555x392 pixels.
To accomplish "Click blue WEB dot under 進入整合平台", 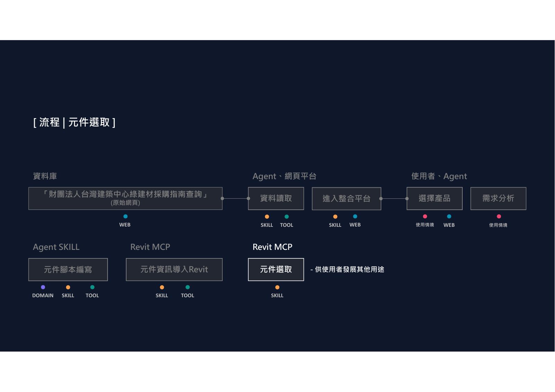I will tap(355, 216).
